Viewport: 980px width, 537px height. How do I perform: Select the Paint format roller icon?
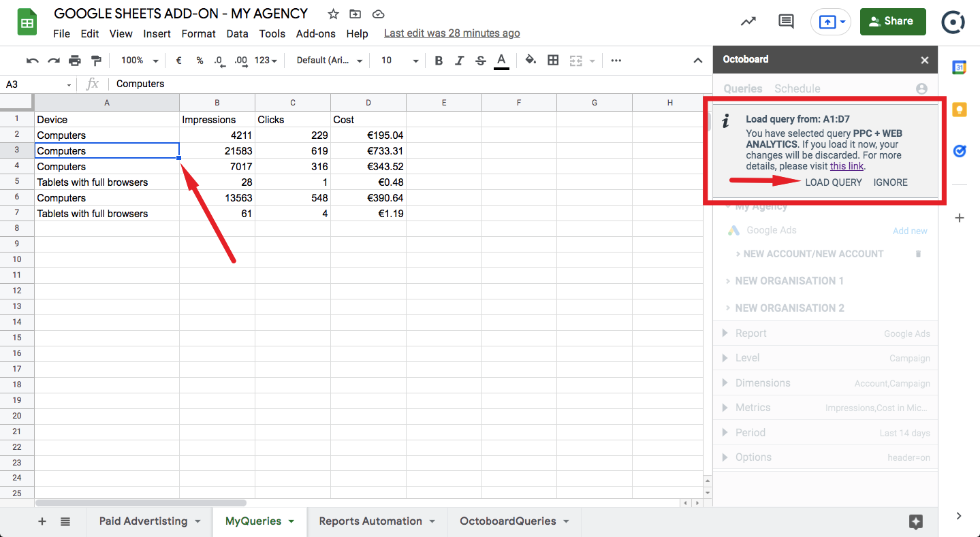tap(96, 61)
